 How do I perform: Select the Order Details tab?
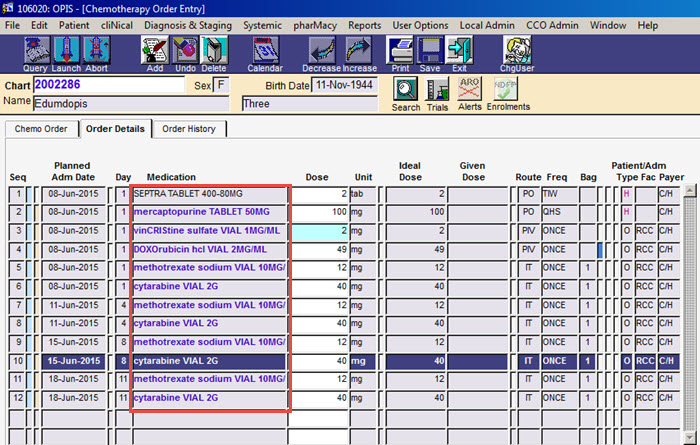tap(115, 129)
